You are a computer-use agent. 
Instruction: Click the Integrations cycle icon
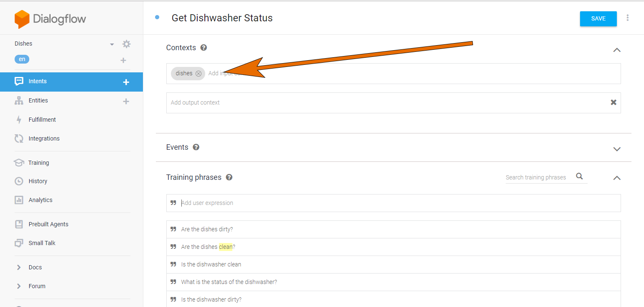[19, 138]
